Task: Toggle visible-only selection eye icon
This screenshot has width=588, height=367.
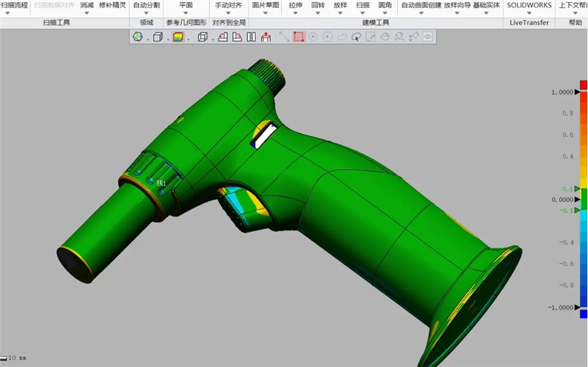Action: 428,37
